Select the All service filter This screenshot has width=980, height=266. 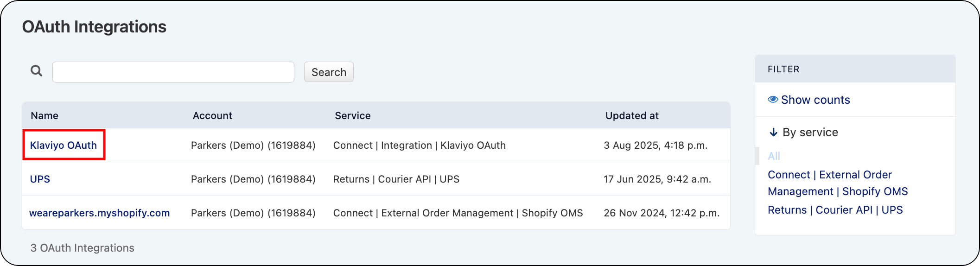pos(774,156)
